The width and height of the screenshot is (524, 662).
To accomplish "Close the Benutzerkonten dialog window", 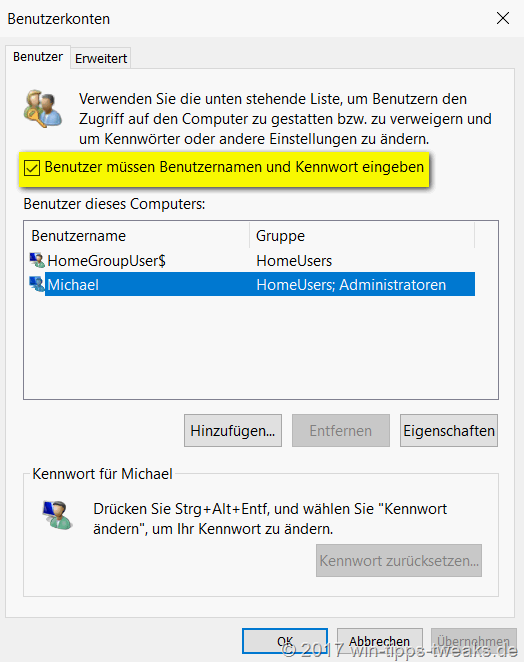I will (x=503, y=18).
